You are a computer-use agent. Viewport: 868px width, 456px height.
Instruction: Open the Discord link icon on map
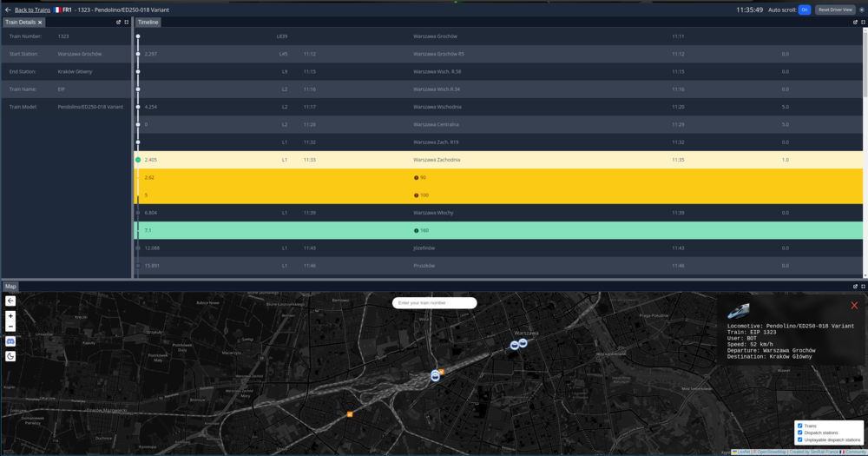coord(10,341)
